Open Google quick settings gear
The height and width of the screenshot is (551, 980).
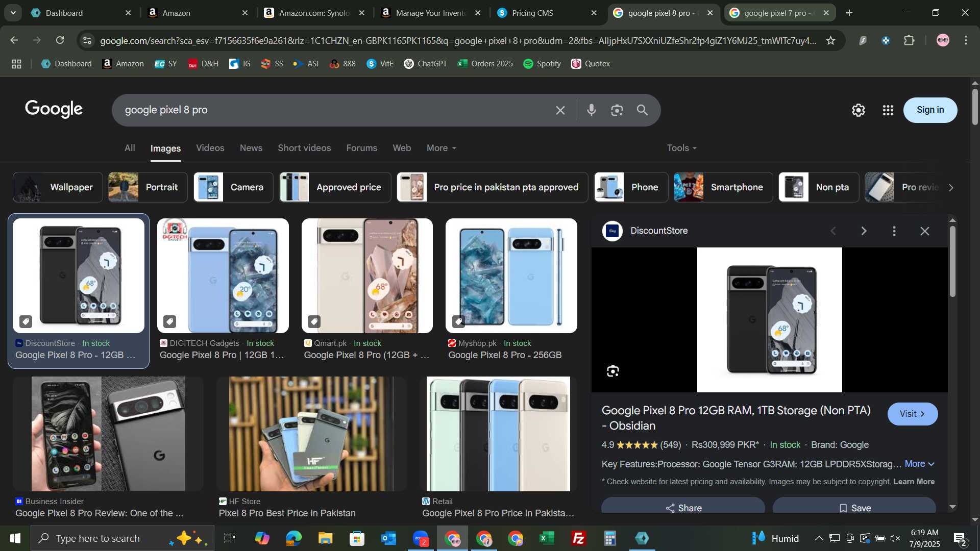coord(858,110)
